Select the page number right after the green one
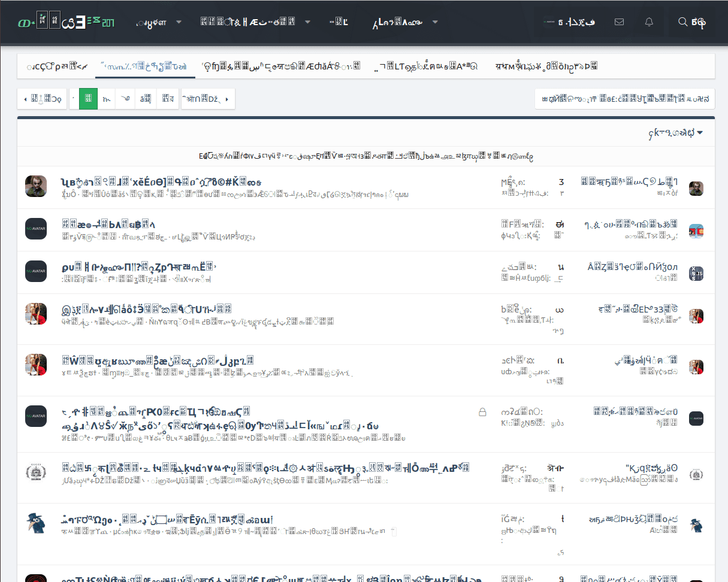Screen dimensions: 728x582 [x=107, y=99]
